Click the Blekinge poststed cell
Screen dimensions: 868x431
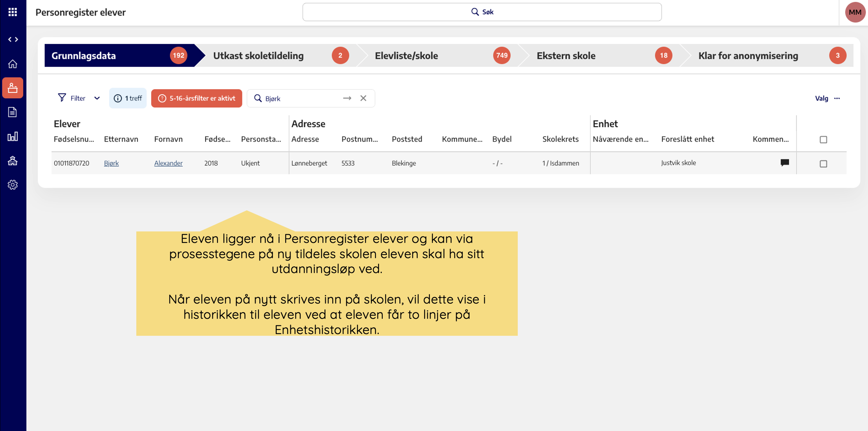coord(403,163)
